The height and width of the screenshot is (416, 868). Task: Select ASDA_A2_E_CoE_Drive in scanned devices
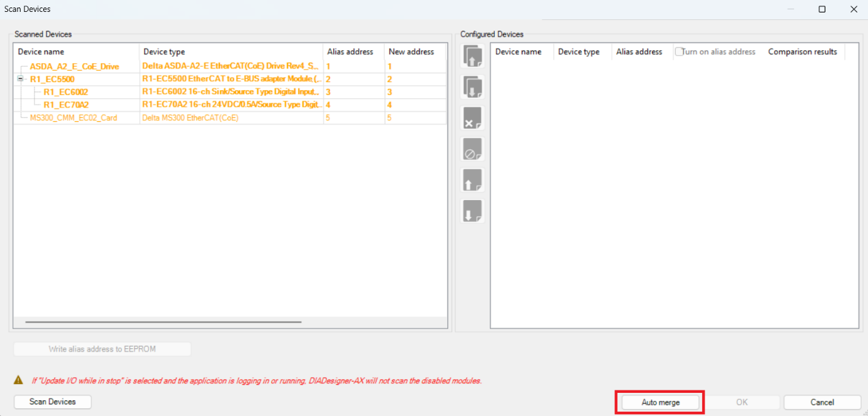[74, 66]
